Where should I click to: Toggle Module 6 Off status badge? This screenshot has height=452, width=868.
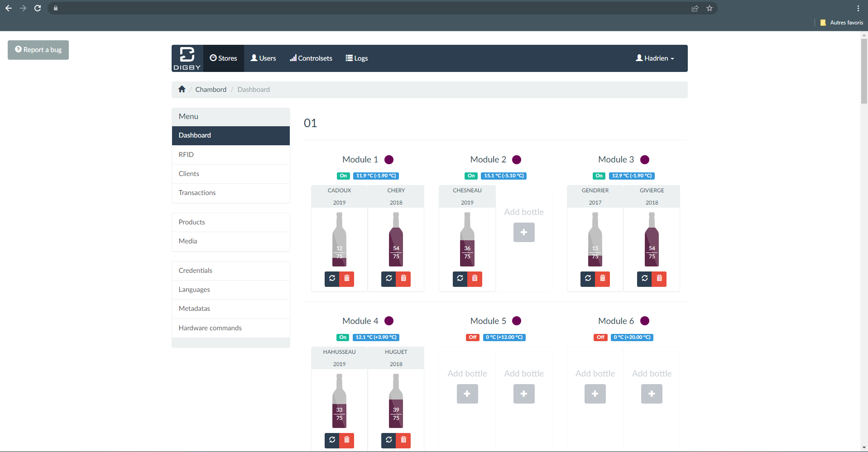coord(600,337)
